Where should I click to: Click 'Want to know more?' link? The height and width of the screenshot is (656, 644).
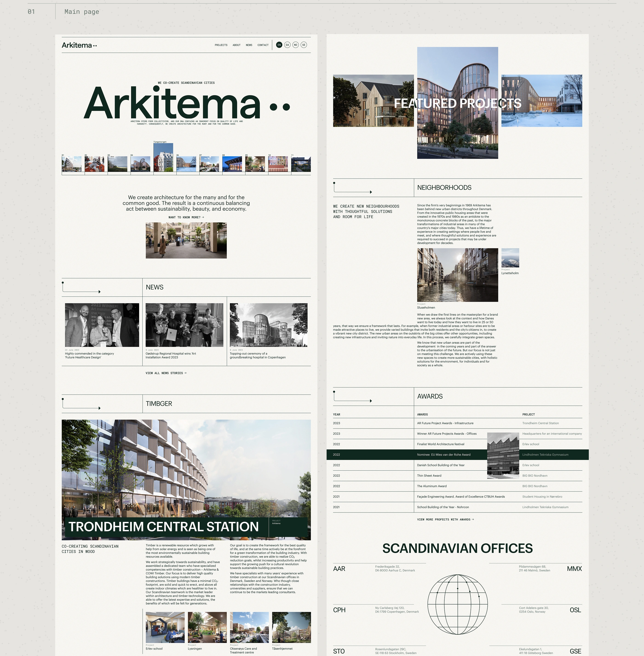point(186,217)
